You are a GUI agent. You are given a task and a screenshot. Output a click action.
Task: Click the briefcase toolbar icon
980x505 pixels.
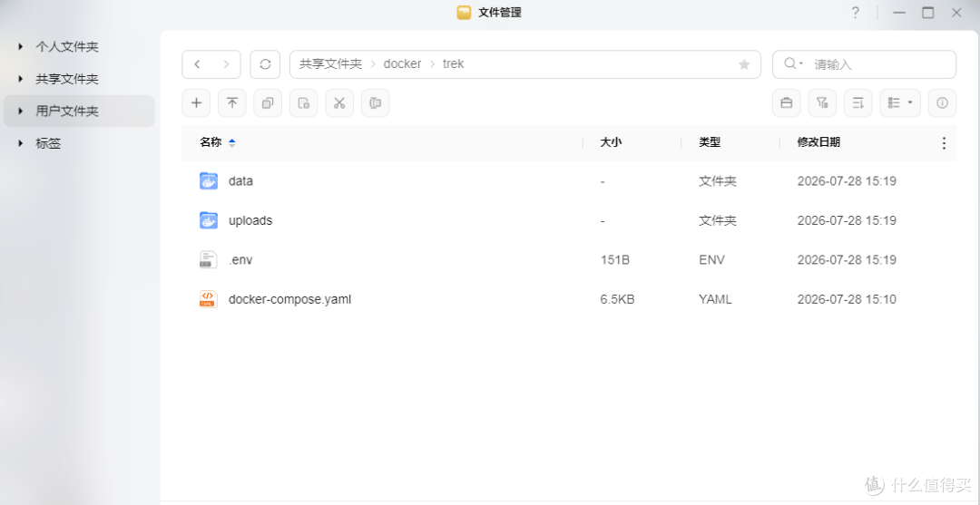pos(786,103)
